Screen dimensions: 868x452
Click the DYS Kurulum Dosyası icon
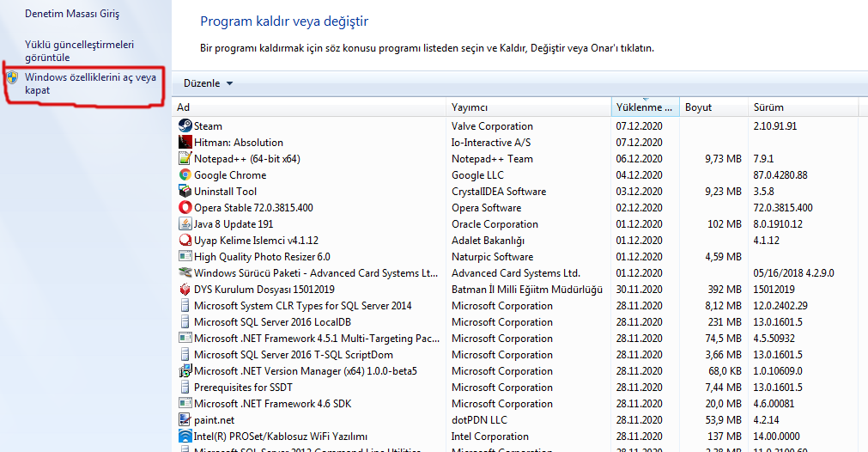pyautogui.click(x=185, y=290)
